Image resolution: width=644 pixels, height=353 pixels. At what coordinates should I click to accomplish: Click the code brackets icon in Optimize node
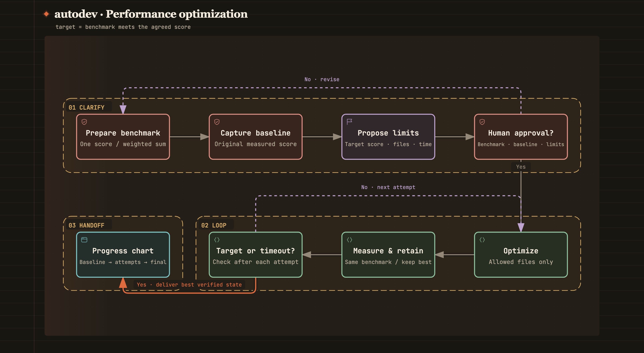coord(482,240)
